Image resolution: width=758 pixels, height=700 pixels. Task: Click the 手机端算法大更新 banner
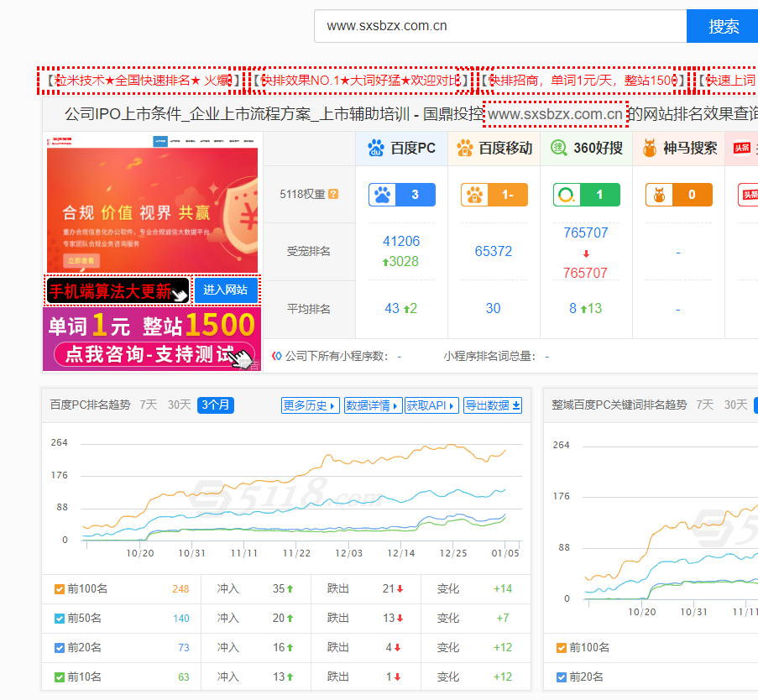point(118,290)
